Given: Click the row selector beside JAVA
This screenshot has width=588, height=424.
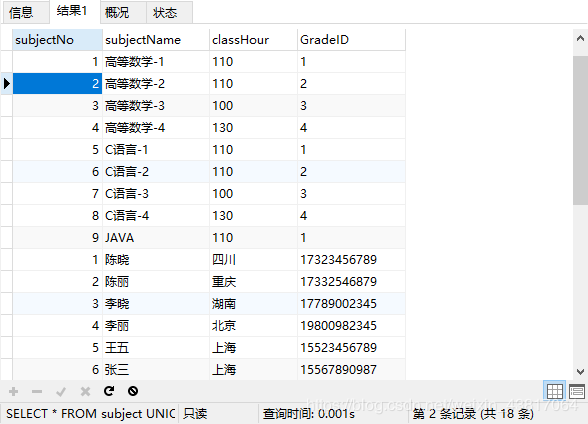Looking at the screenshot, I should point(6,238).
